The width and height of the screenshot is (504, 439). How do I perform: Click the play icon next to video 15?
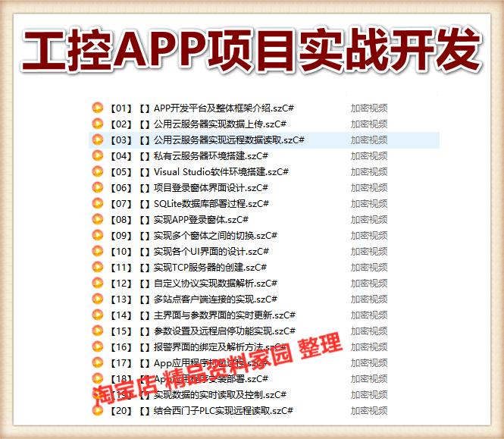[x=98, y=331]
